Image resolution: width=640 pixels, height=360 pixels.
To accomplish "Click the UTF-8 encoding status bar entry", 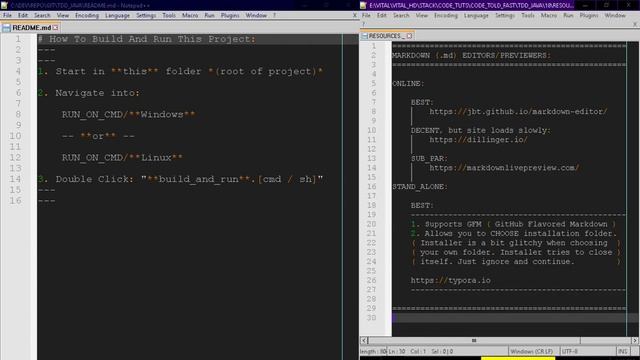I will (x=570, y=351).
